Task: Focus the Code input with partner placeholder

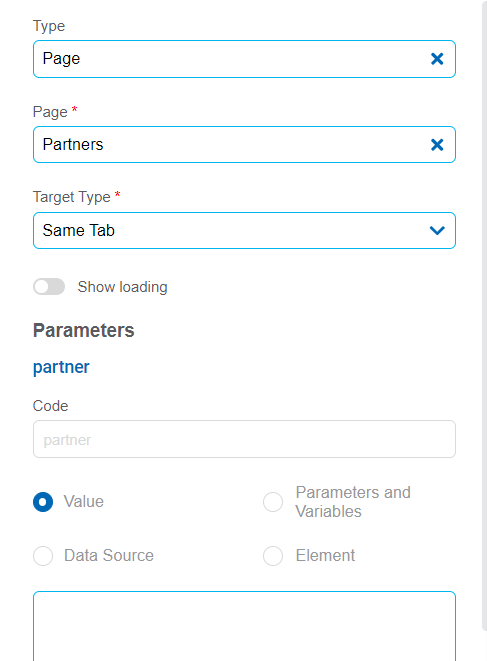Action: click(x=244, y=439)
